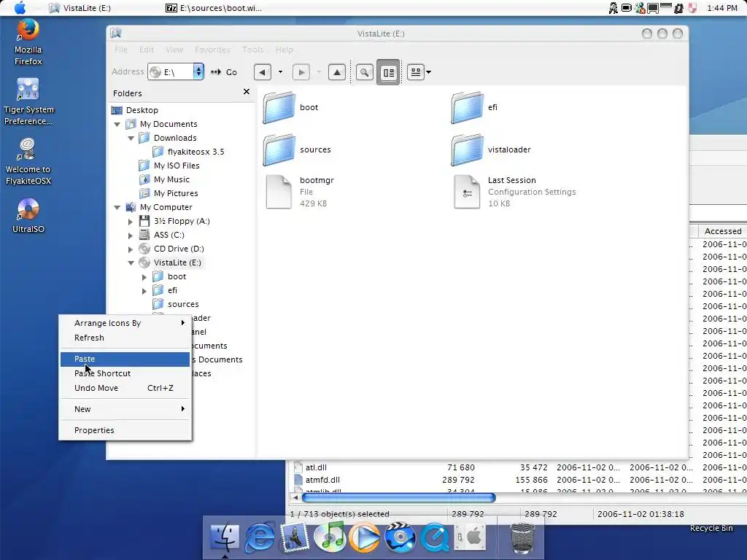Viewport: 747px width, 560px height.
Task: Click the Back navigation arrow button
Action: point(263,72)
